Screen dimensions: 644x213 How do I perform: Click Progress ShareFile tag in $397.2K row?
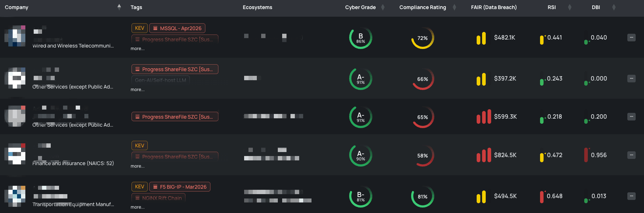tap(175, 69)
